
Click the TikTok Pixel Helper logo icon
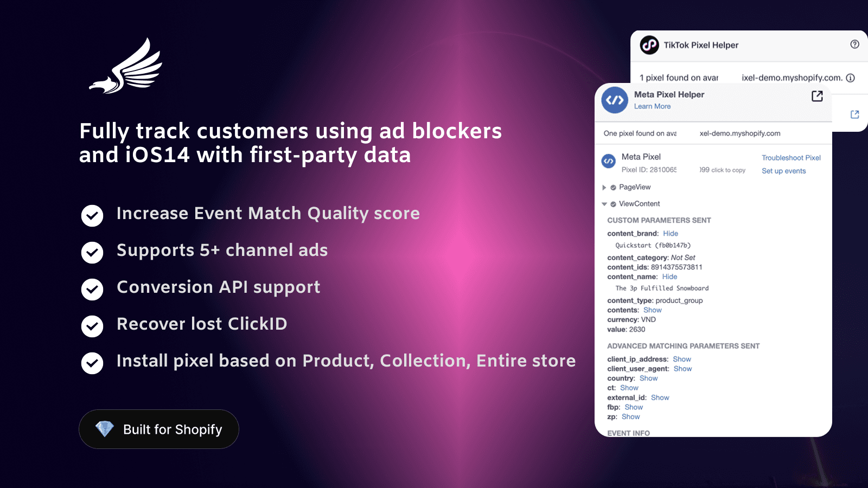click(649, 45)
